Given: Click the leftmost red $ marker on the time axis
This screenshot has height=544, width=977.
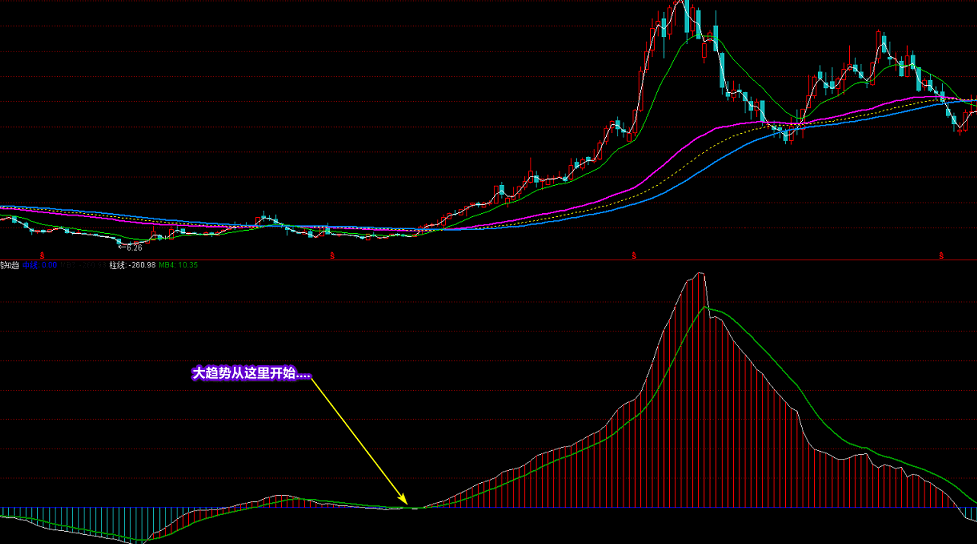Looking at the screenshot, I should coord(42,255).
